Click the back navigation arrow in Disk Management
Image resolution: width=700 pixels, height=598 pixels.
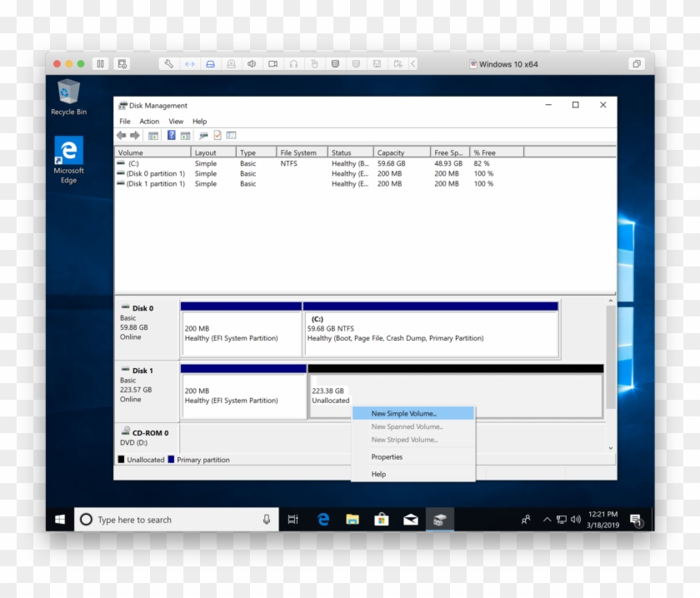coord(121,135)
